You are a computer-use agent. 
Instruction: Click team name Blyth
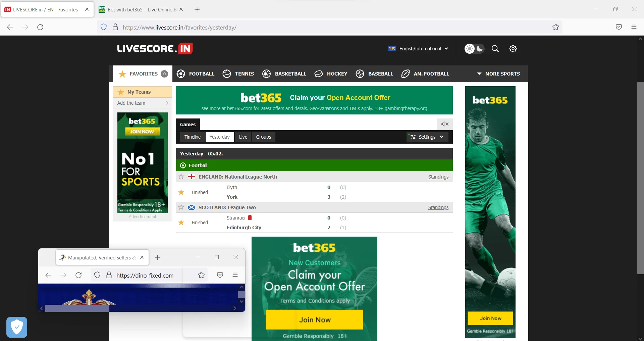point(232,187)
